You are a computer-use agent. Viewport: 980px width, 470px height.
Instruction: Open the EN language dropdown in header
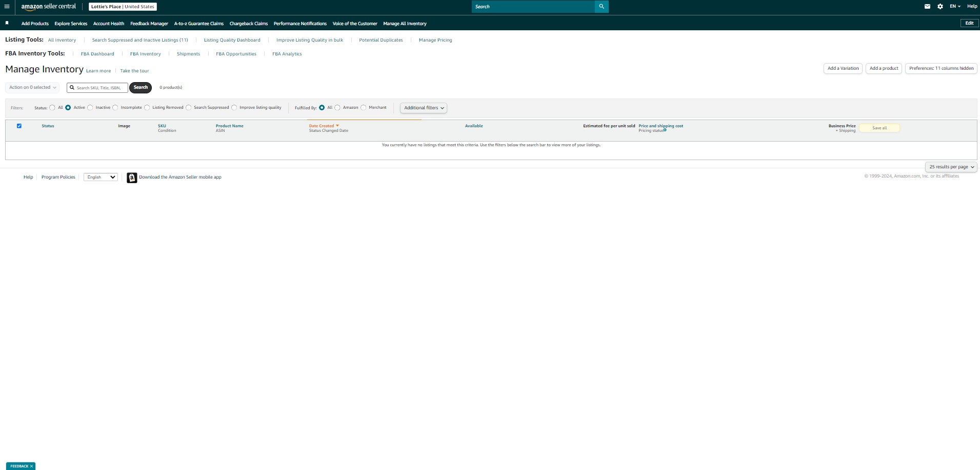pos(955,7)
